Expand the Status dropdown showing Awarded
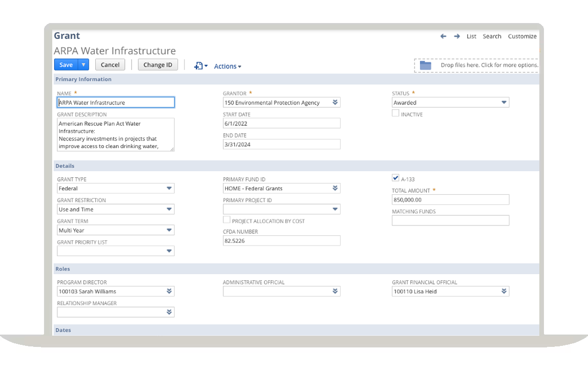The width and height of the screenshot is (588, 371). [x=504, y=102]
